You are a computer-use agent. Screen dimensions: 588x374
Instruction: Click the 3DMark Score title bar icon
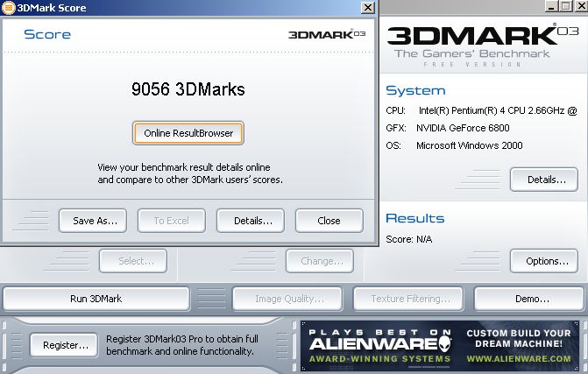tap(8, 8)
